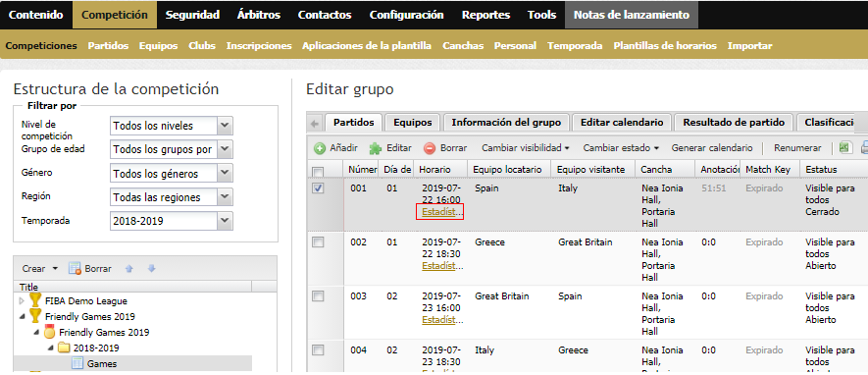Screen dimensions: 868x375
Task: Click the Renumerar button
Action: [x=797, y=148]
